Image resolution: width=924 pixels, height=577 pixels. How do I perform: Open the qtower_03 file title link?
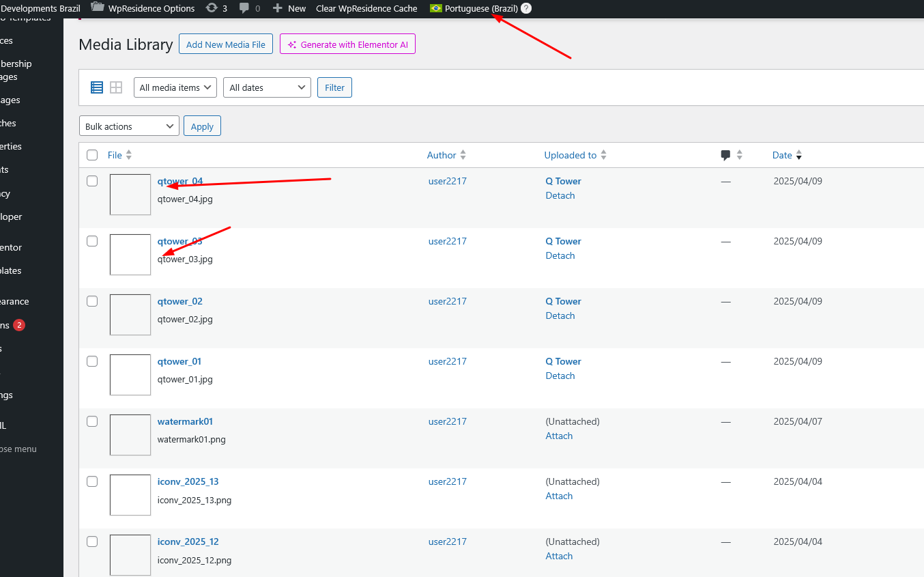[180, 241]
